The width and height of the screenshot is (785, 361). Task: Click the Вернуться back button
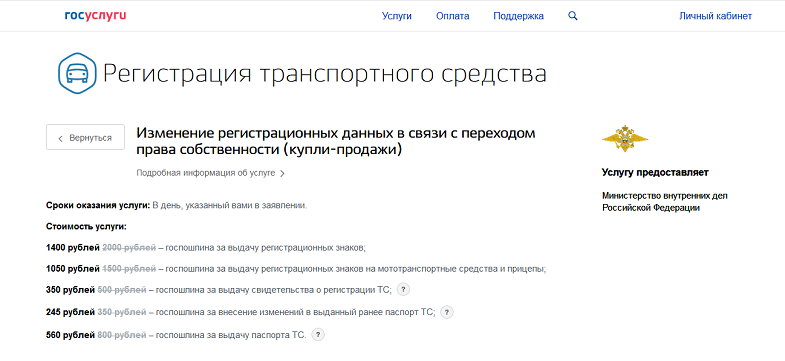pos(86,137)
